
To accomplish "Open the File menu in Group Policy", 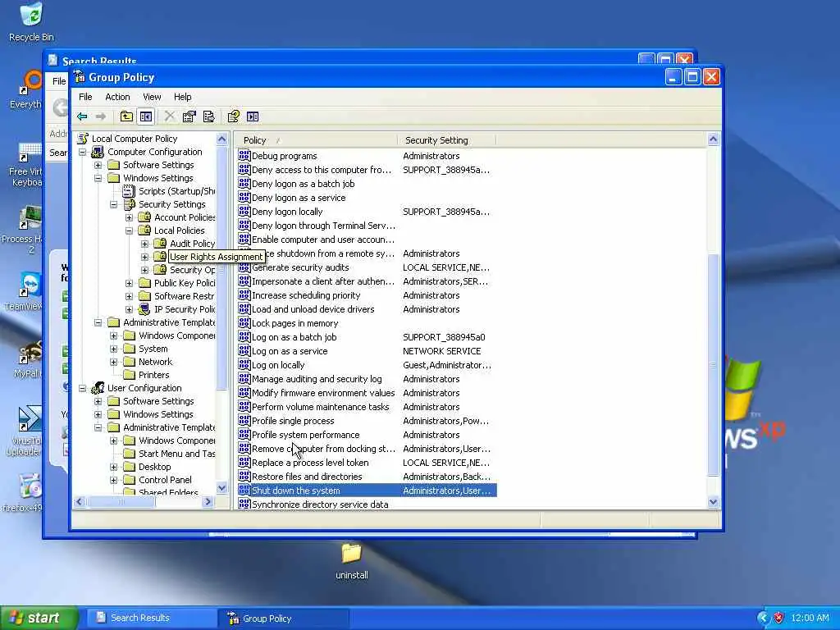I will pos(85,97).
